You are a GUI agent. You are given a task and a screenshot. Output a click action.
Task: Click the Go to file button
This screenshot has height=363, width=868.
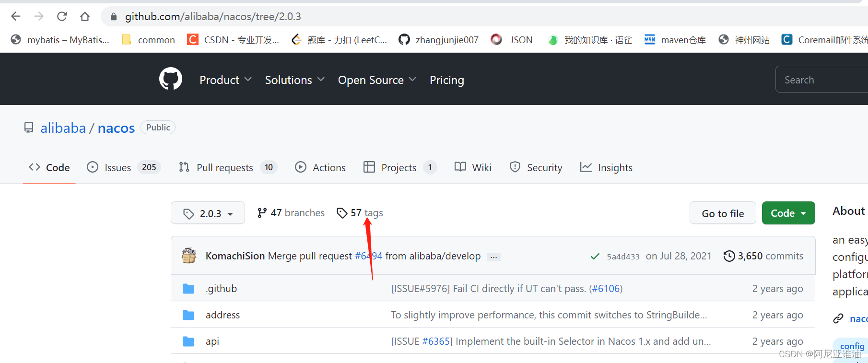[723, 213]
